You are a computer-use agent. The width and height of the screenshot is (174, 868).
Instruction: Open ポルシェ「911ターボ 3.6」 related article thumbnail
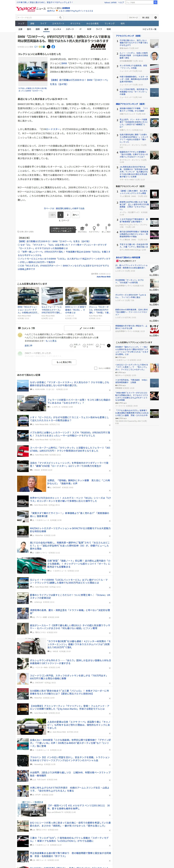[99, 296]
